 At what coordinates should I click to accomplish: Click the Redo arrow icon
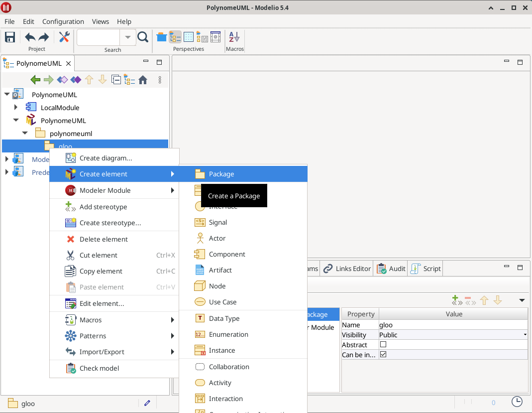coord(44,37)
